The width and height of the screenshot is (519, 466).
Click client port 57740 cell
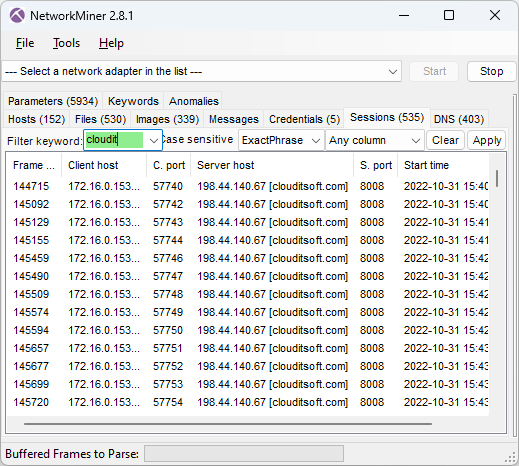pos(168,186)
